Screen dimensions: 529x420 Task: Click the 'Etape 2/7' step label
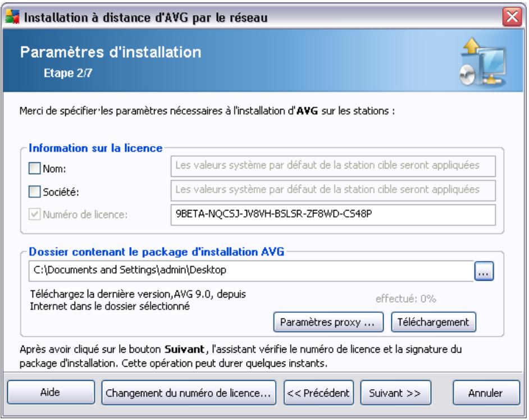[x=68, y=73]
